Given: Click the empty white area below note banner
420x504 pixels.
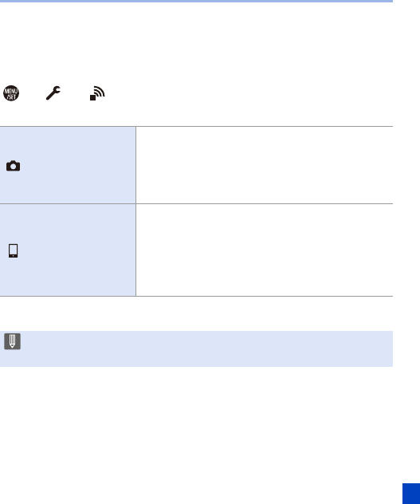Looking at the screenshot, I should 196,424.
